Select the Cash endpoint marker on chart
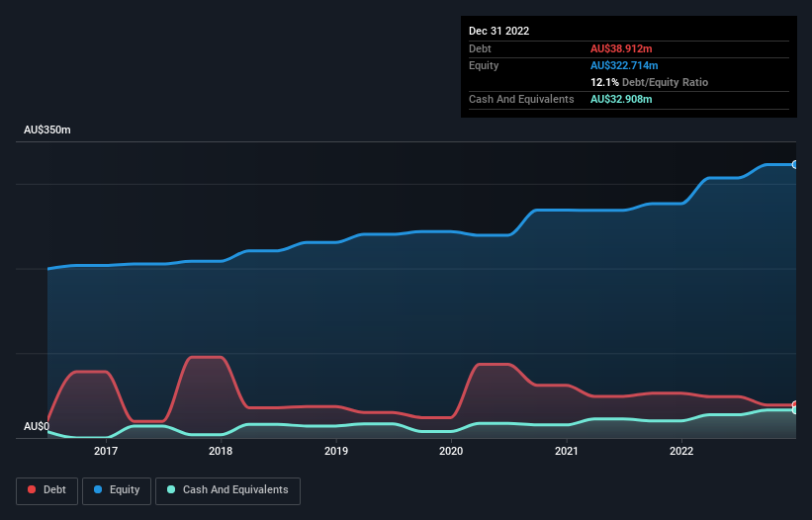812x520 pixels. coord(795,410)
